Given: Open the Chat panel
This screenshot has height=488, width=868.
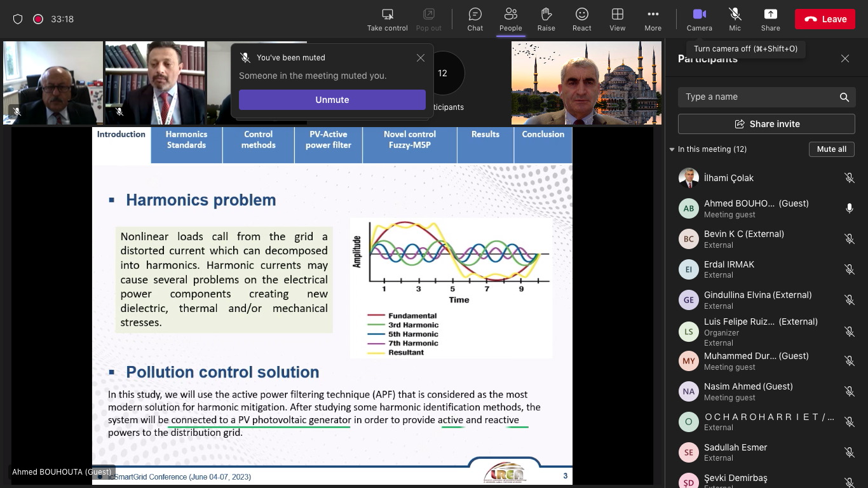Looking at the screenshot, I should (x=475, y=19).
